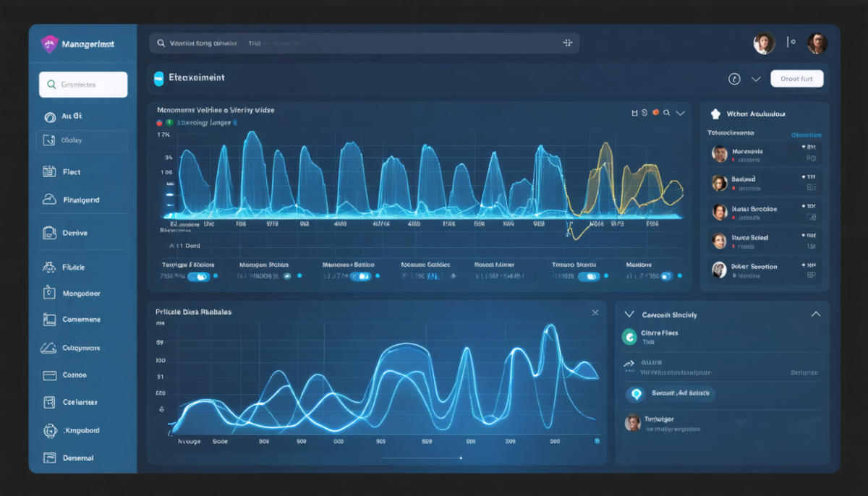Click the save icon in the chart toolbar
This screenshot has width=868, height=496.
click(635, 112)
